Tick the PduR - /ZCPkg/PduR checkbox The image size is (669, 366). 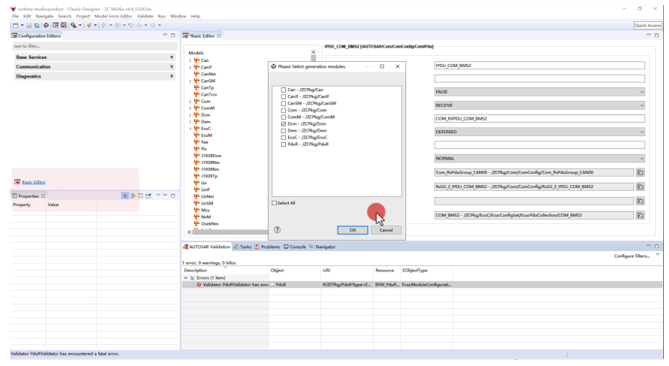[x=283, y=144]
